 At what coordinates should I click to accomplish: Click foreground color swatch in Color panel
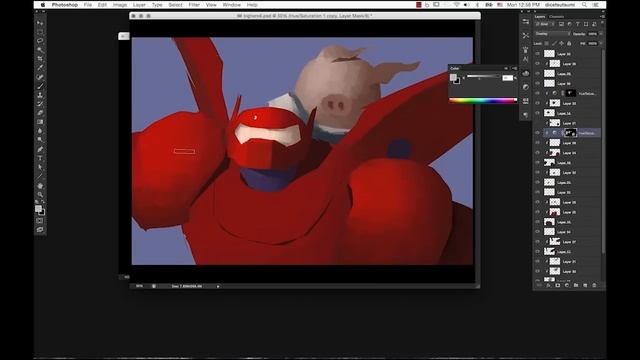[453, 77]
